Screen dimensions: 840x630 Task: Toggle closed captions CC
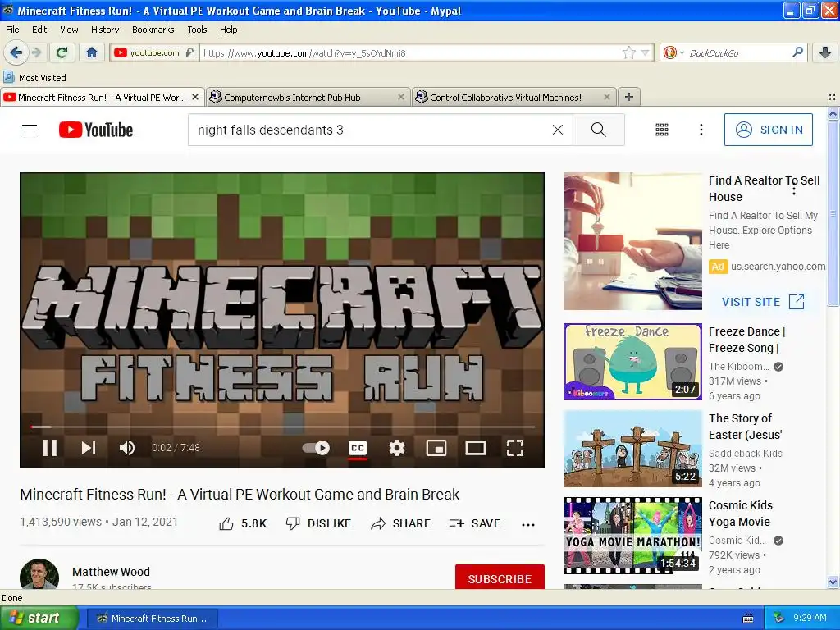[x=358, y=448]
